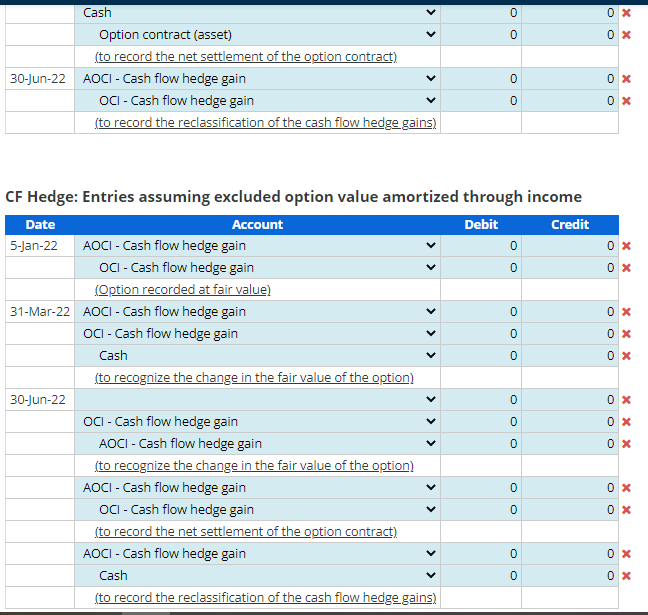Open 31-Mar-22 fair value change explanation link
Viewport: 648px width, 615px height.
tap(254, 378)
